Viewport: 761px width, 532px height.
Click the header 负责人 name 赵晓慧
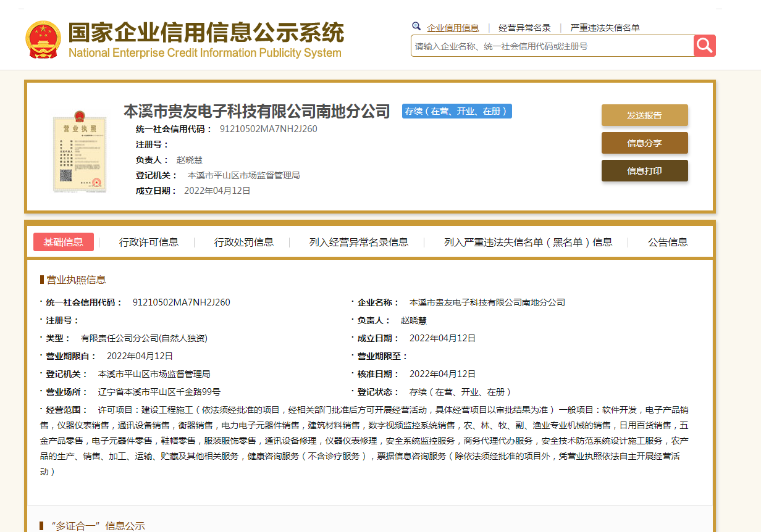(x=190, y=160)
